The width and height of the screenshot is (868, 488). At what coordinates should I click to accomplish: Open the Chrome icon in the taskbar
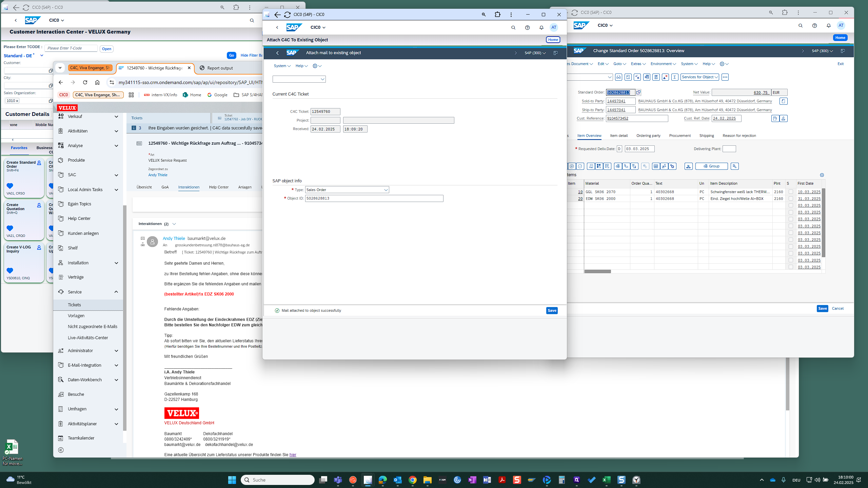tap(412, 480)
